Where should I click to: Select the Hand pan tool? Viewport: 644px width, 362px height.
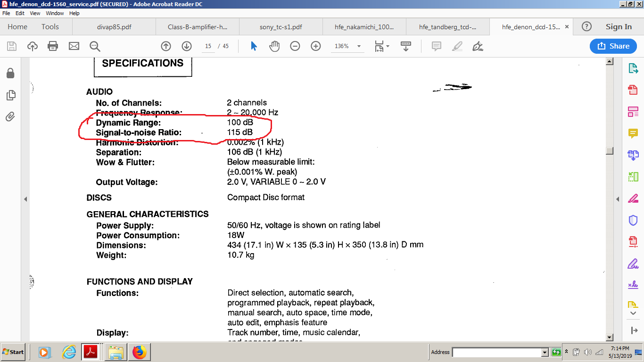[274, 46]
